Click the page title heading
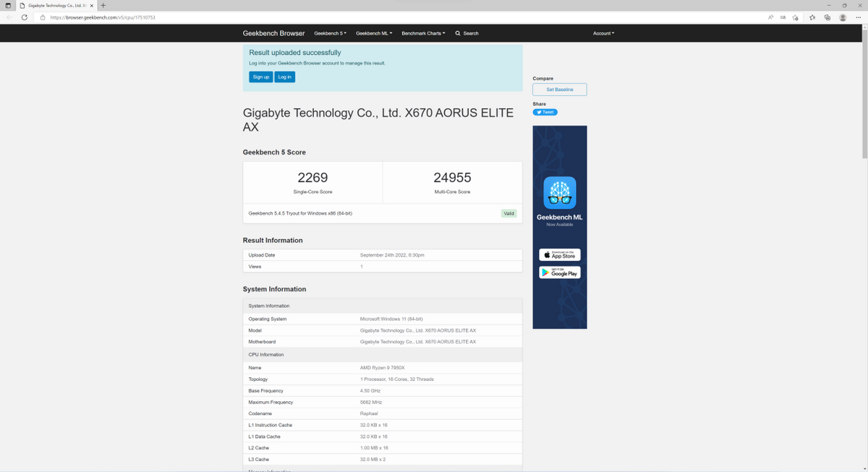The width and height of the screenshot is (868, 472). [x=378, y=120]
